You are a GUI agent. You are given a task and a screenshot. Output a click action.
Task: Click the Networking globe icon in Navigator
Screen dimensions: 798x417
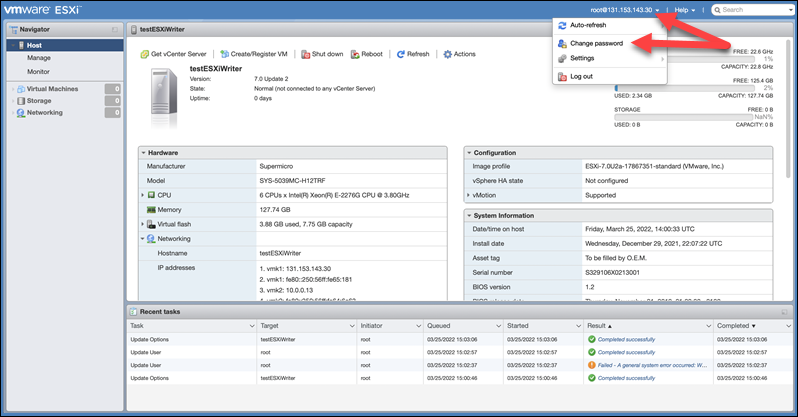(x=21, y=113)
